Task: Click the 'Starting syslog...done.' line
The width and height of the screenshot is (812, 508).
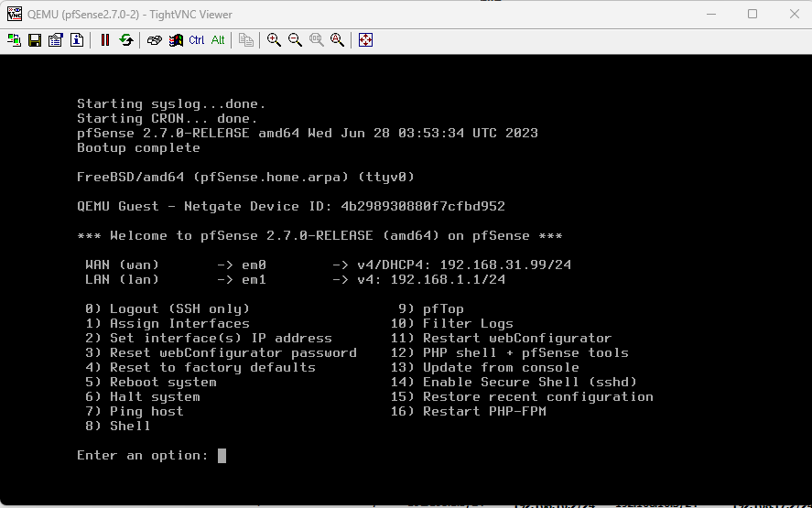Action: click(x=171, y=104)
